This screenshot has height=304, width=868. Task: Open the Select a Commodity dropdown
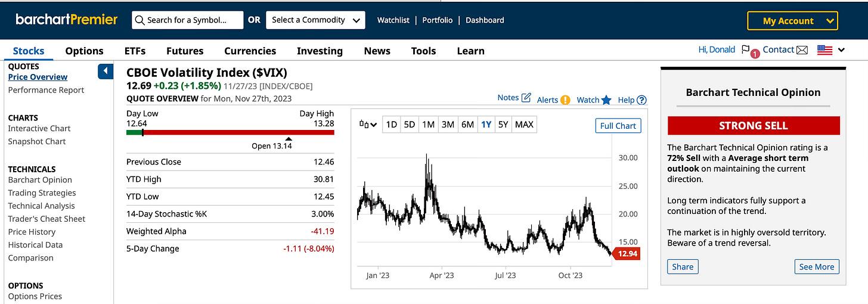click(x=315, y=20)
